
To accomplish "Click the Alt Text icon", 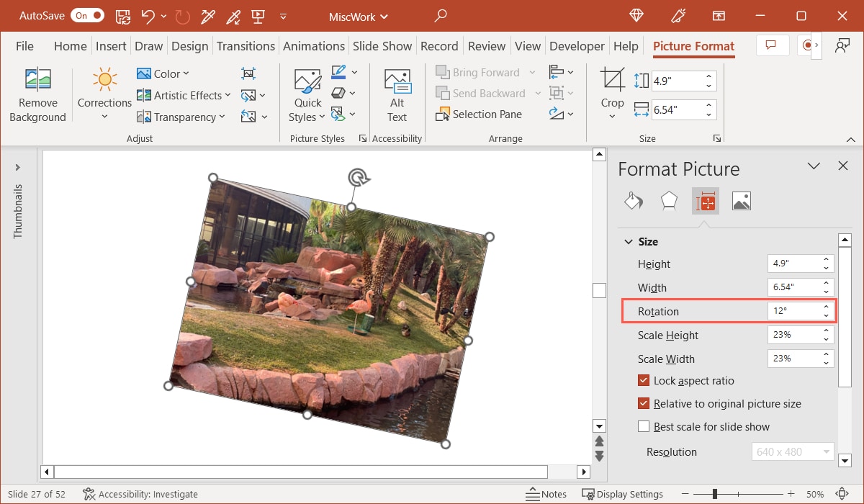I will click(397, 92).
